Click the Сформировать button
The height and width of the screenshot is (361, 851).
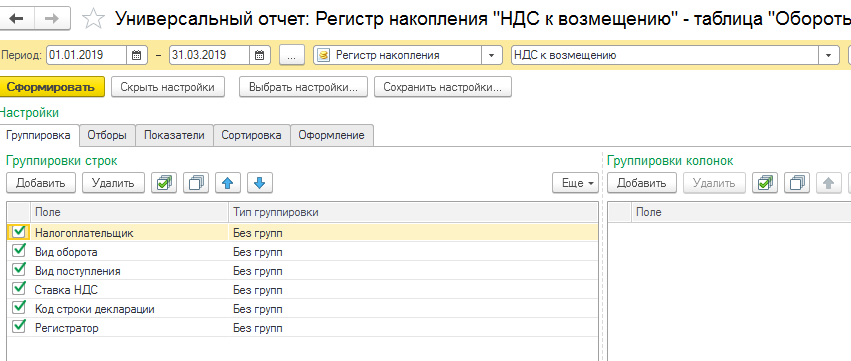[52, 87]
